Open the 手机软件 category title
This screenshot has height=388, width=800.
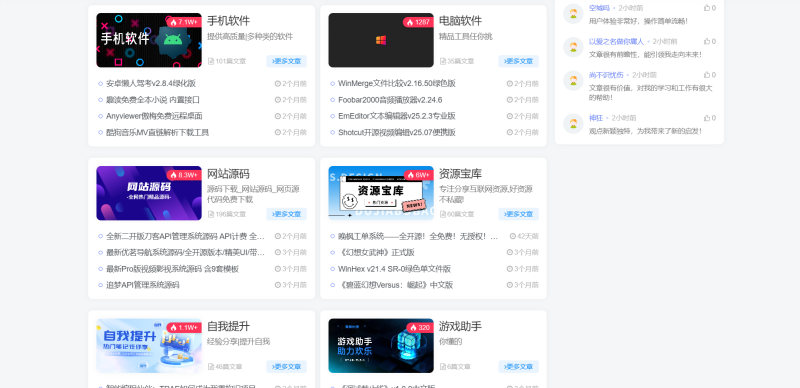click(229, 21)
